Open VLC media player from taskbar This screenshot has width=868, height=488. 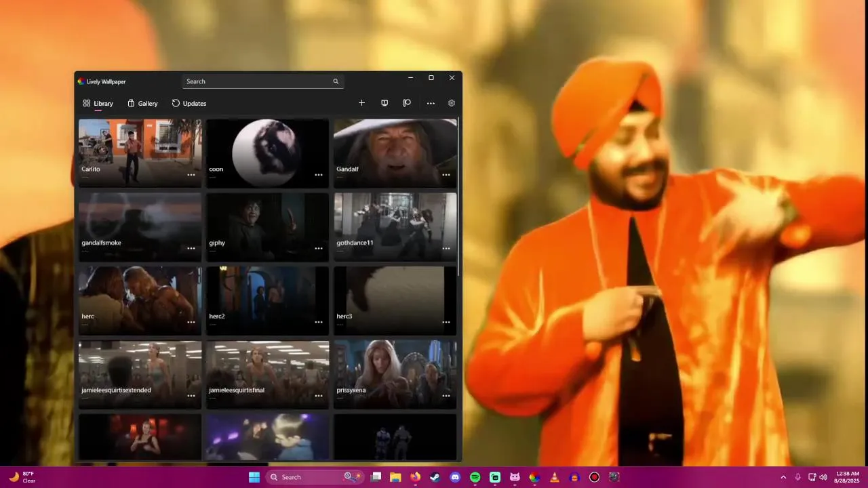(x=554, y=477)
